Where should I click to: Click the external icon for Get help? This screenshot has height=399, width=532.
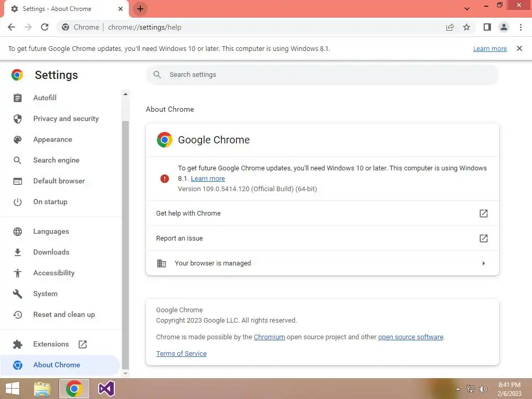484,214
